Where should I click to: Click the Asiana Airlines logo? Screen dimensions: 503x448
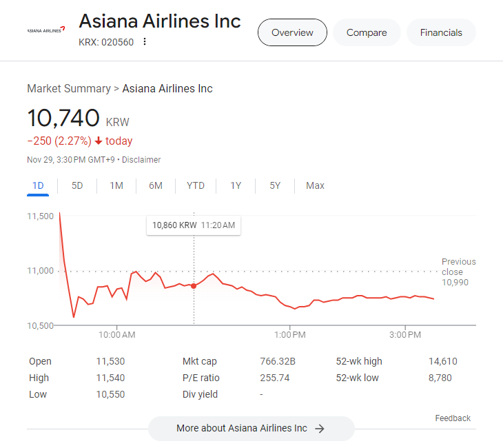pyautogui.click(x=46, y=30)
